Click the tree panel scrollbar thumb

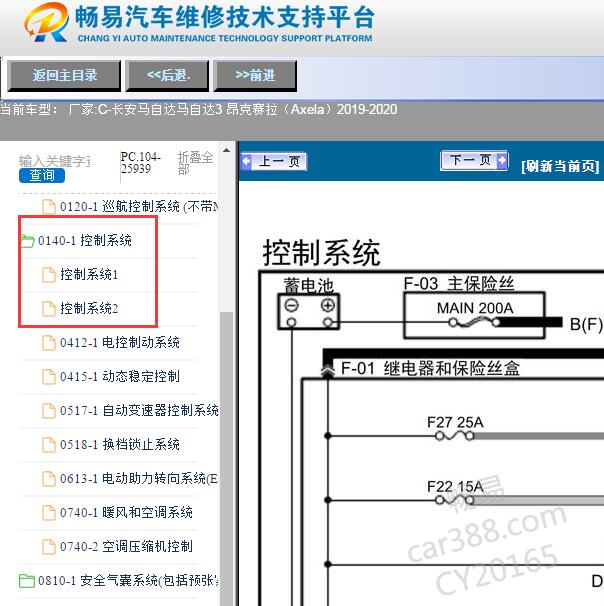pos(226,458)
